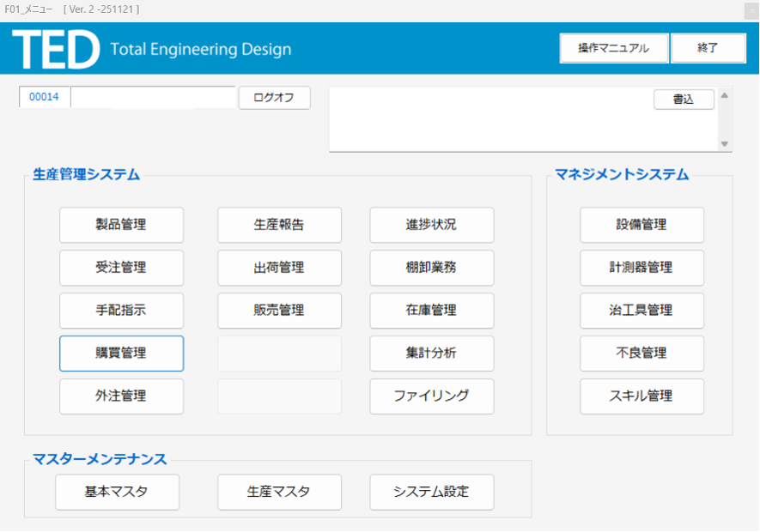Click 不良管理 button
The image size is (760, 532).
coord(641,354)
